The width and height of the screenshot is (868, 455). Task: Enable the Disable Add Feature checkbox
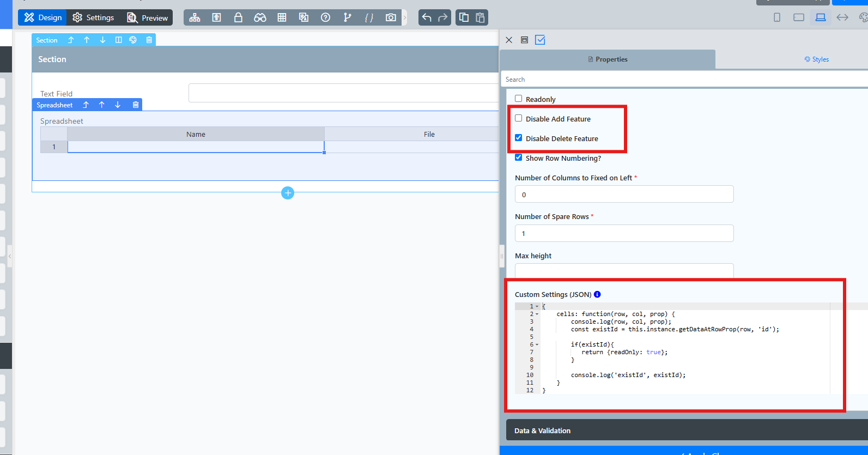tap(519, 118)
